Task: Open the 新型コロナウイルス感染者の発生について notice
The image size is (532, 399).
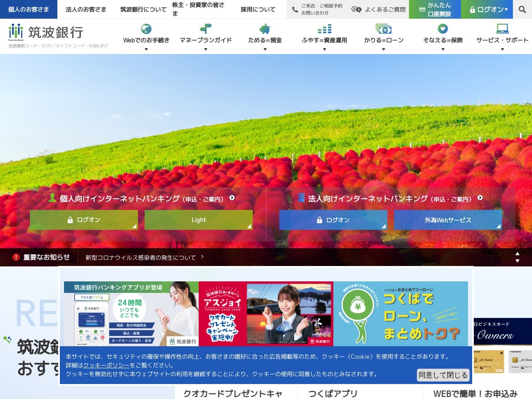Action: (x=140, y=258)
